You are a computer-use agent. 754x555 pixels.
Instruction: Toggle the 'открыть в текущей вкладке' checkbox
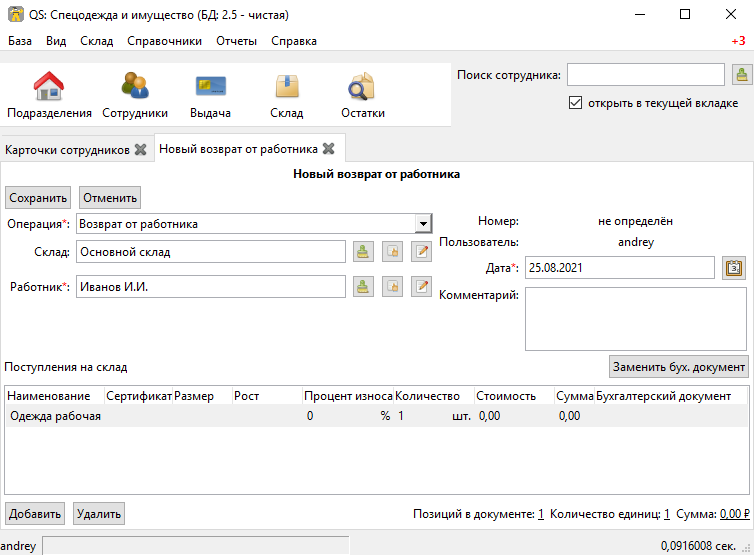pos(575,102)
